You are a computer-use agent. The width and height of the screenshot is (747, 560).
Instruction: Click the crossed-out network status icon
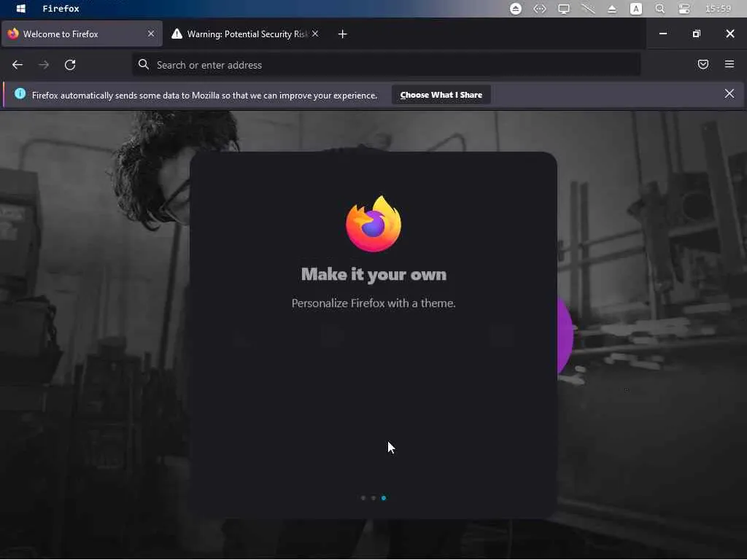tap(589, 9)
